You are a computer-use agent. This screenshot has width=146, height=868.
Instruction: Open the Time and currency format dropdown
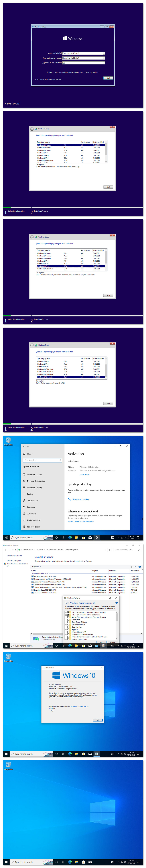pos(84,58)
